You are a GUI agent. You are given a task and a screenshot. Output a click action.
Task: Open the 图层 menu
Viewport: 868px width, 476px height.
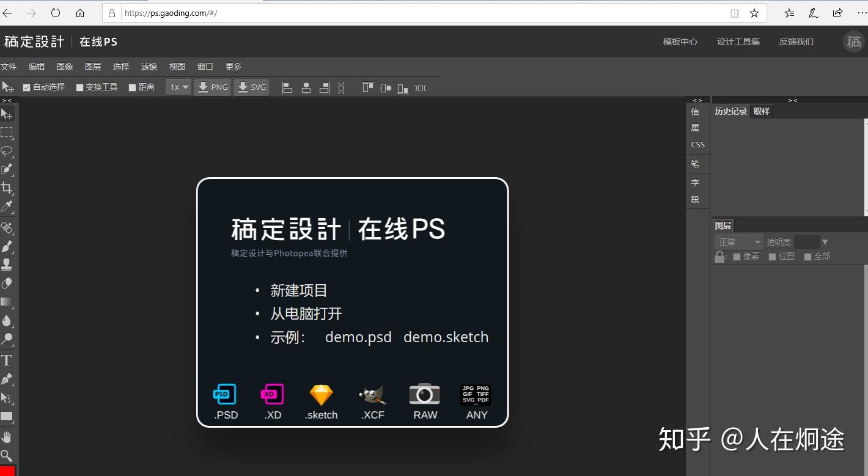click(x=93, y=67)
